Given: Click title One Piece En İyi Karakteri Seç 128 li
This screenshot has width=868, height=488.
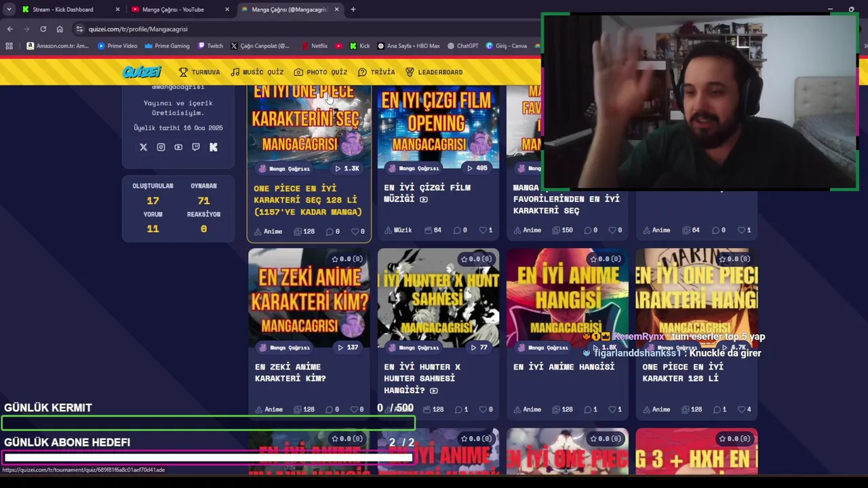Looking at the screenshot, I should [308, 200].
